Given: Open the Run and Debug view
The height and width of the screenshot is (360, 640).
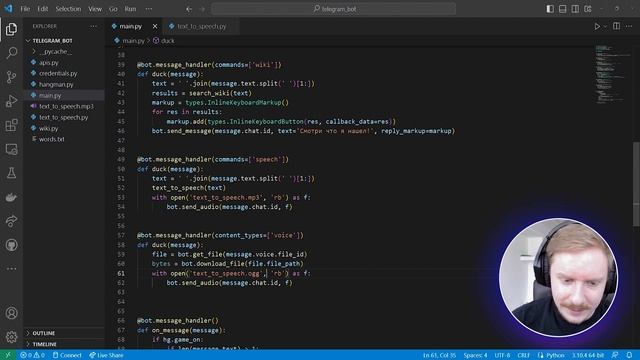Looking at the screenshot, I should pyautogui.click(x=11, y=101).
